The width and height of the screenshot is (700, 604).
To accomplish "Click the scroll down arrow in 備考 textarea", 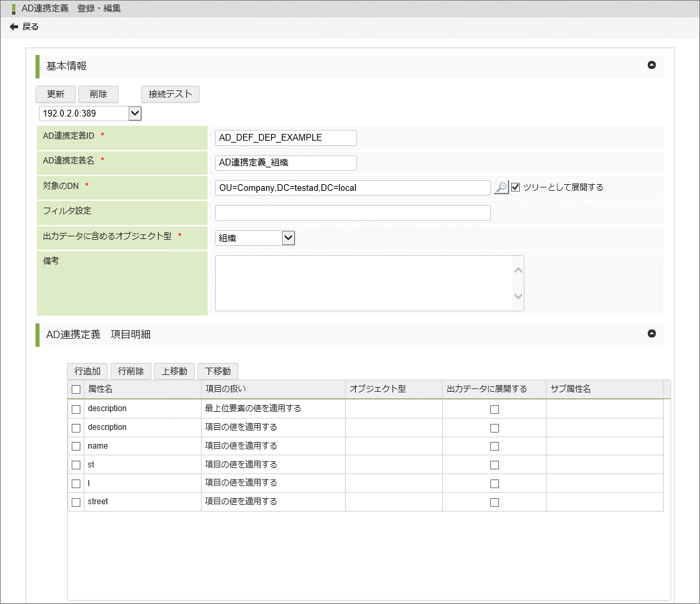I will tap(518, 296).
